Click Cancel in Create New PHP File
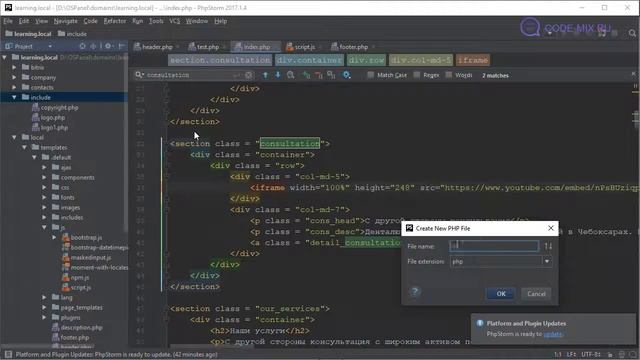The height and width of the screenshot is (360, 640). click(x=536, y=293)
